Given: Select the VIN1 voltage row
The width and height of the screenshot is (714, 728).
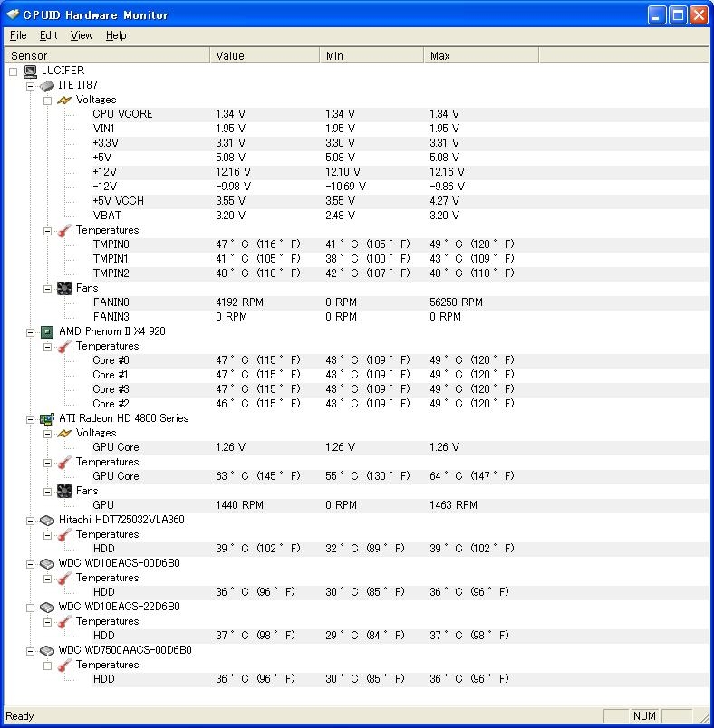Looking at the screenshot, I should pos(400,129).
